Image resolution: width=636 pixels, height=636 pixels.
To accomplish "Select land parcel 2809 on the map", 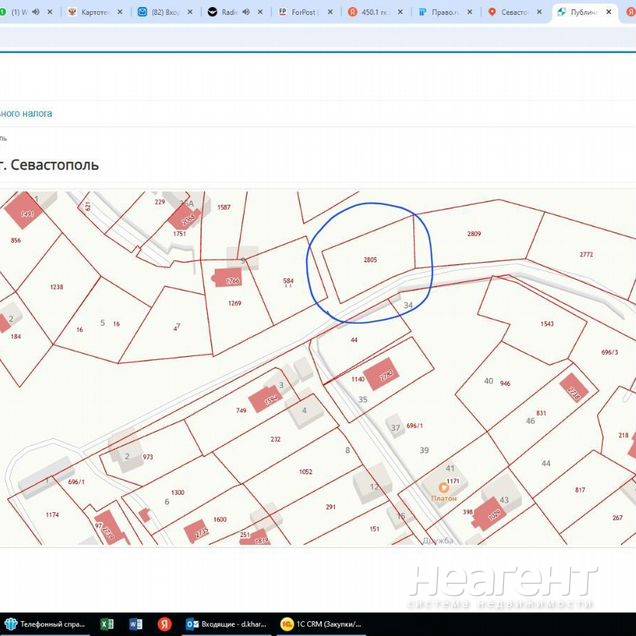I will click(x=473, y=234).
